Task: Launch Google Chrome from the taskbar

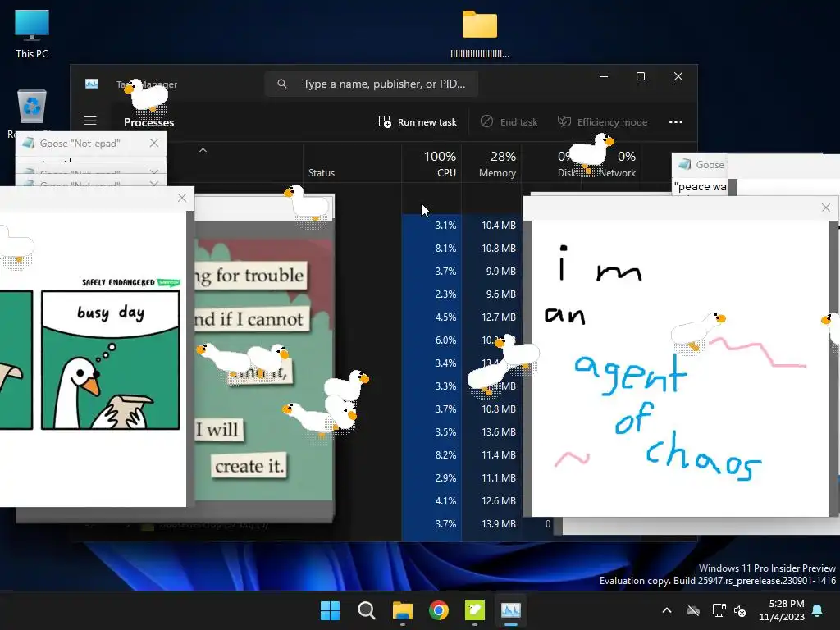Action: (x=439, y=610)
